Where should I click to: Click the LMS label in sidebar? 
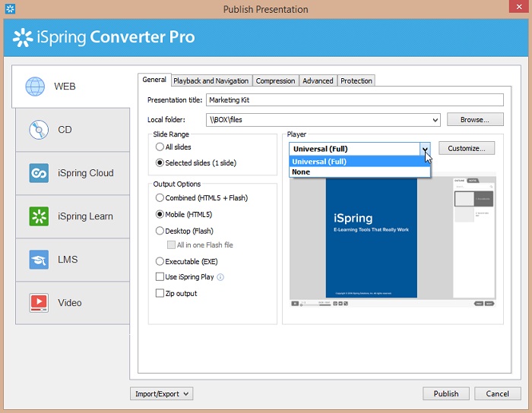(68, 260)
